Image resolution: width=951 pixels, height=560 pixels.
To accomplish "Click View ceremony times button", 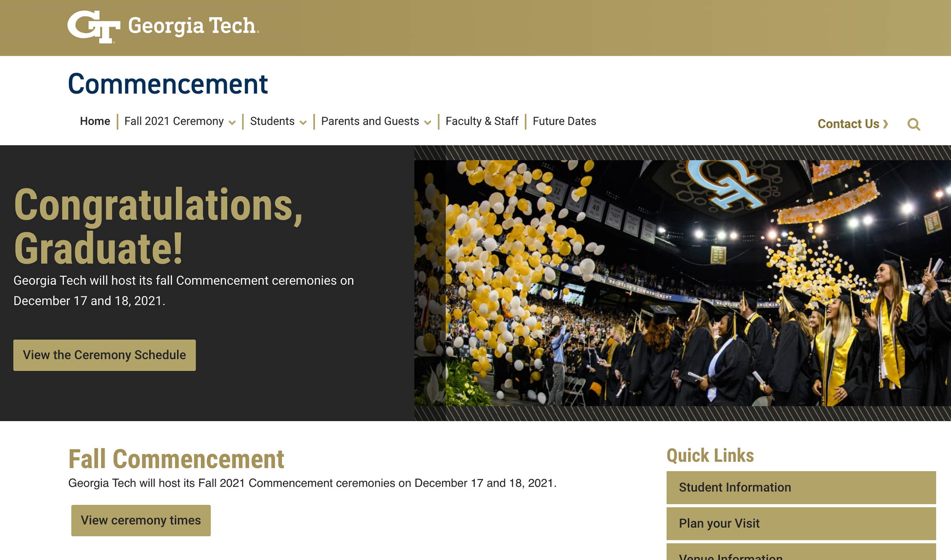I will (x=141, y=520).
